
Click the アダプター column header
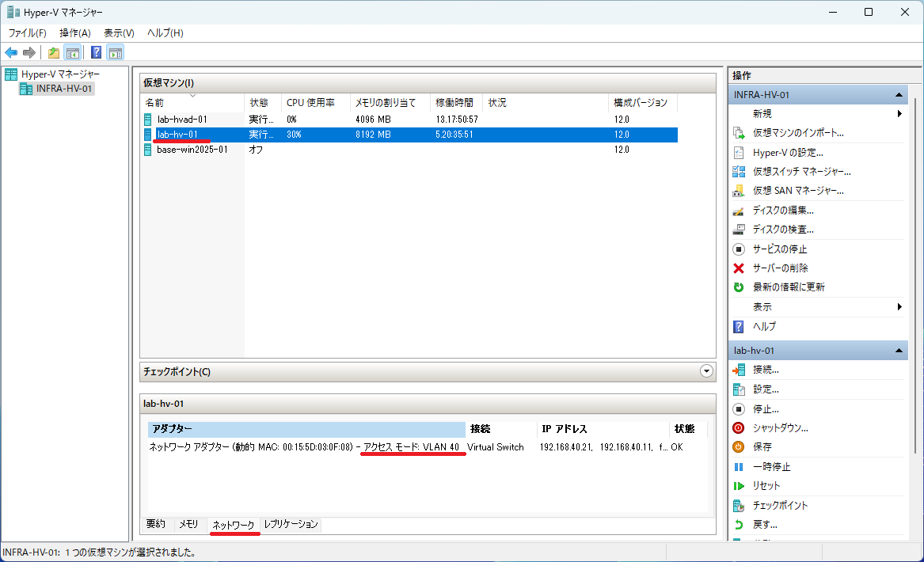[306, 429]
